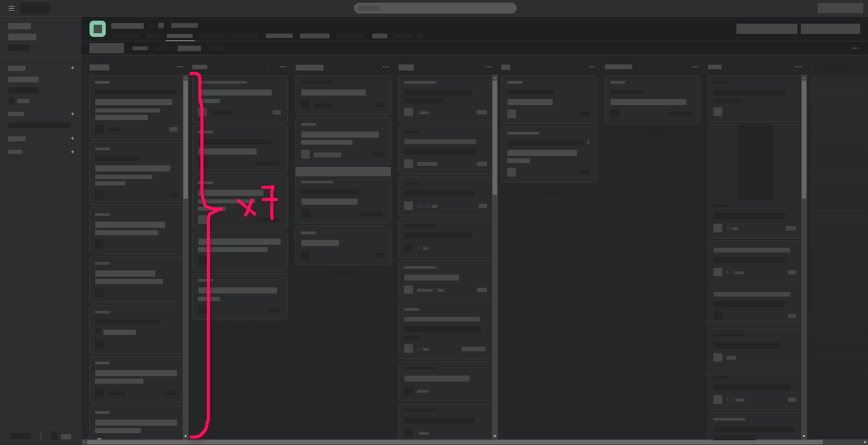Click the right arrow on the horizontal board scrollbar
The height and width of the screenshot is (445, 868).
coord(865,442)
